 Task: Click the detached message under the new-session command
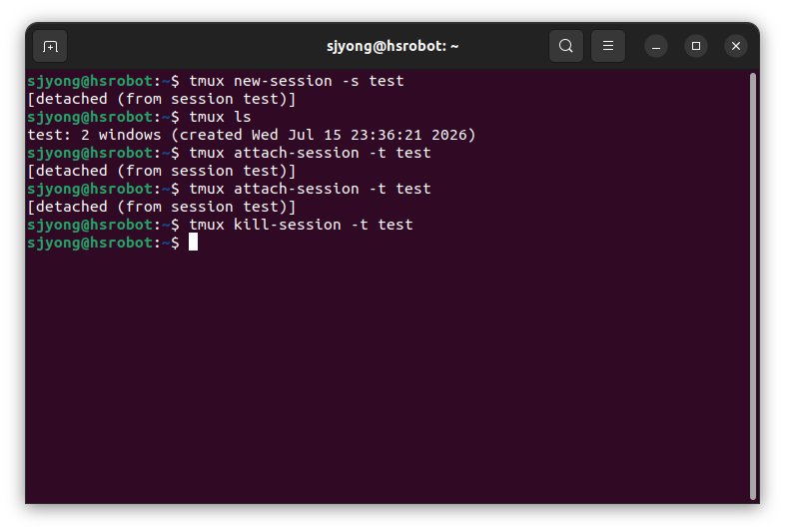162,99
